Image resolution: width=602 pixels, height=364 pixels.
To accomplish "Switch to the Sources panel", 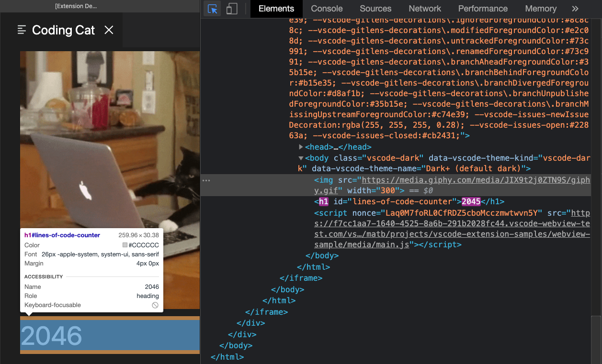I will [375, 9].
